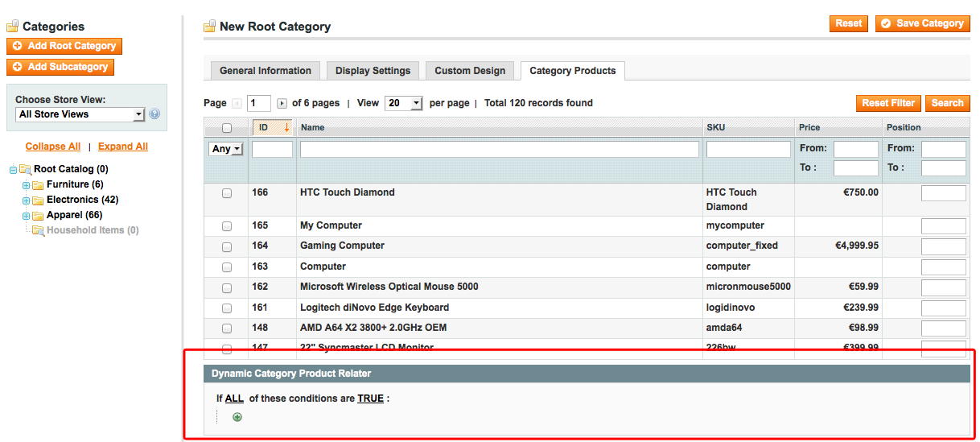Go to next page arrow icon

[x=282, y=103]
